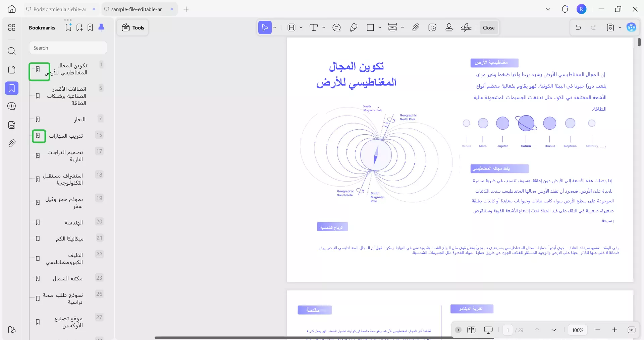
Task: Toggle two-page view mode
Action: (x=471, y=330)
